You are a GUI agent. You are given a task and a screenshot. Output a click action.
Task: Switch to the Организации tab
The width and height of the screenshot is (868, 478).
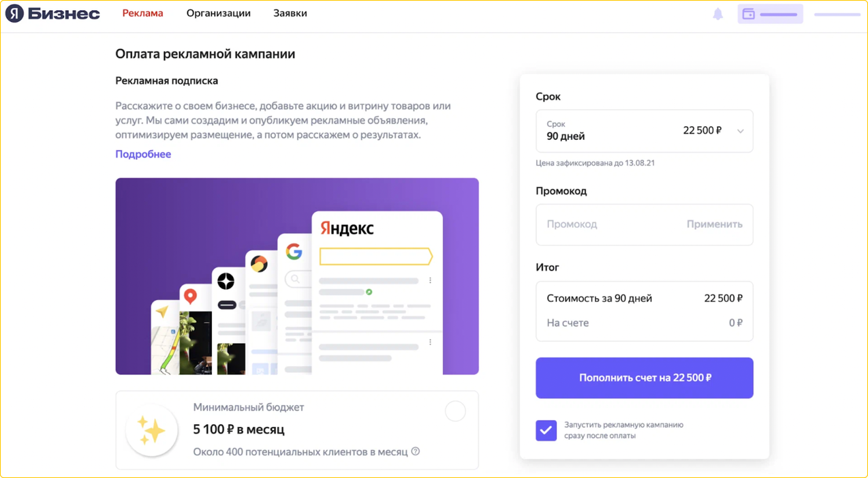[218, 12]
